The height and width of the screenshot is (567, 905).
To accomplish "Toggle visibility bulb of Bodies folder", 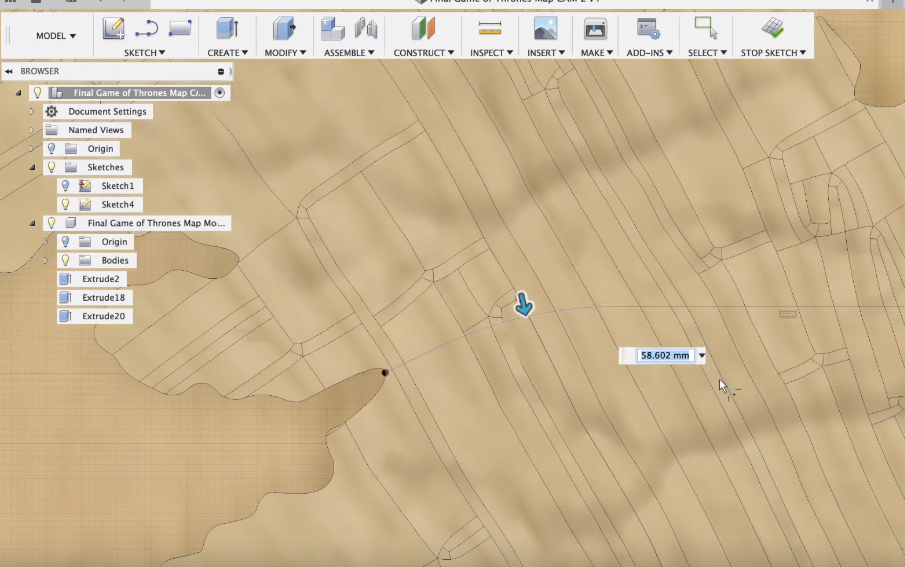I will pos(65,260).
